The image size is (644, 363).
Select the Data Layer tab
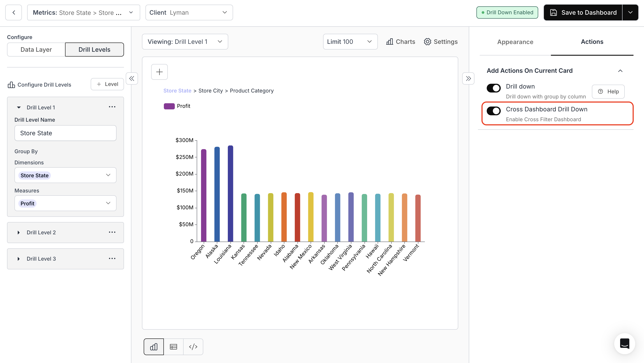(36, 50)
